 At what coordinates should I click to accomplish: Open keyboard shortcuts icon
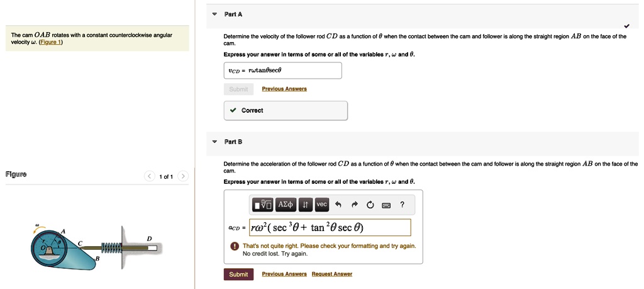[x=386, y=205]
